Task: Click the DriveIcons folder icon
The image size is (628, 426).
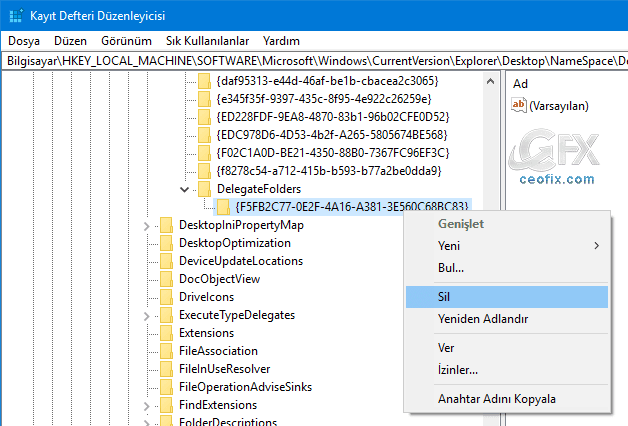Action: point(166,297)
